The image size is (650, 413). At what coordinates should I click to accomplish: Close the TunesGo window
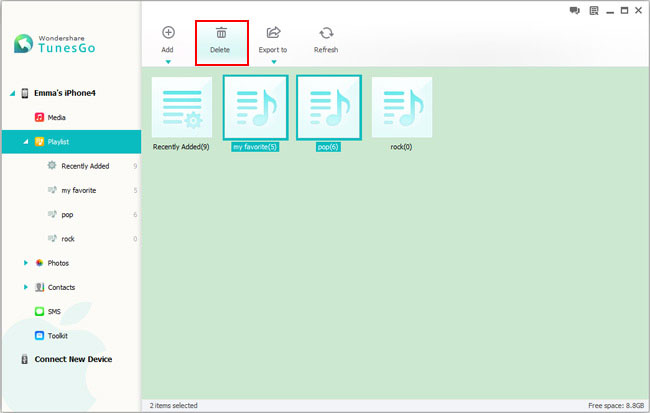point(638,11)
